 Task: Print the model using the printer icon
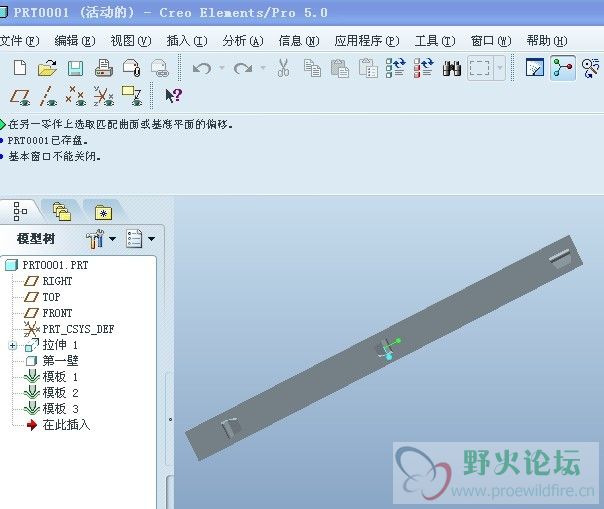(104, 68)
